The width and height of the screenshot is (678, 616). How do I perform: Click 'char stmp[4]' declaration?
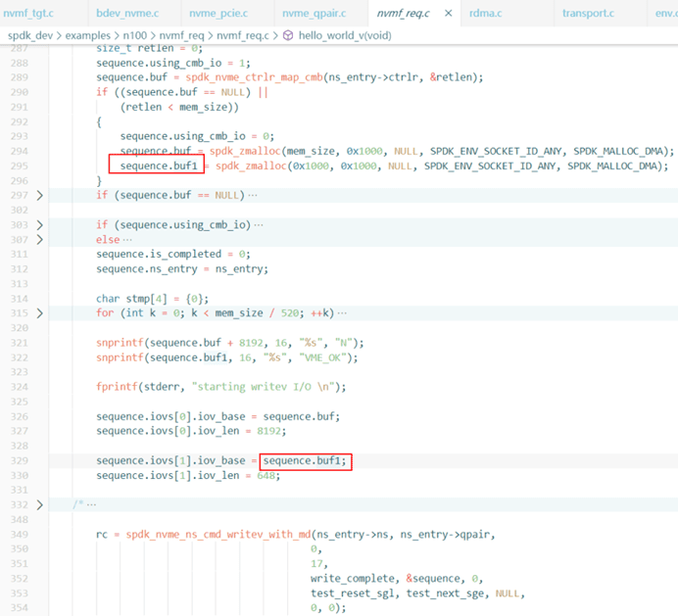coord(131,299)
